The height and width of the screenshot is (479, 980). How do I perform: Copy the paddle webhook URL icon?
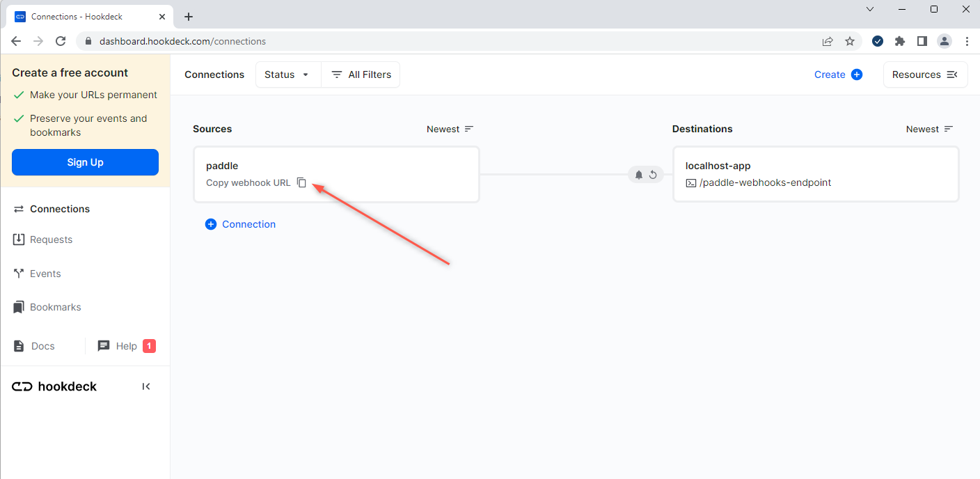(301, 182)
